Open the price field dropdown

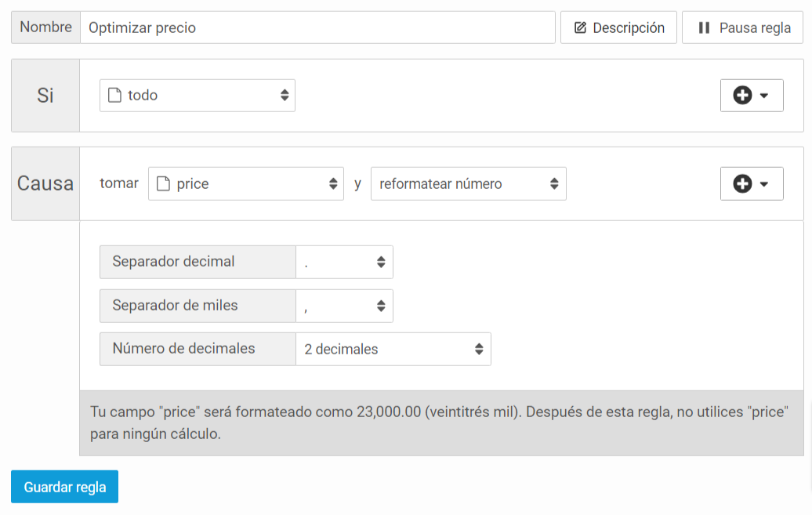click(x=246, y=183)
